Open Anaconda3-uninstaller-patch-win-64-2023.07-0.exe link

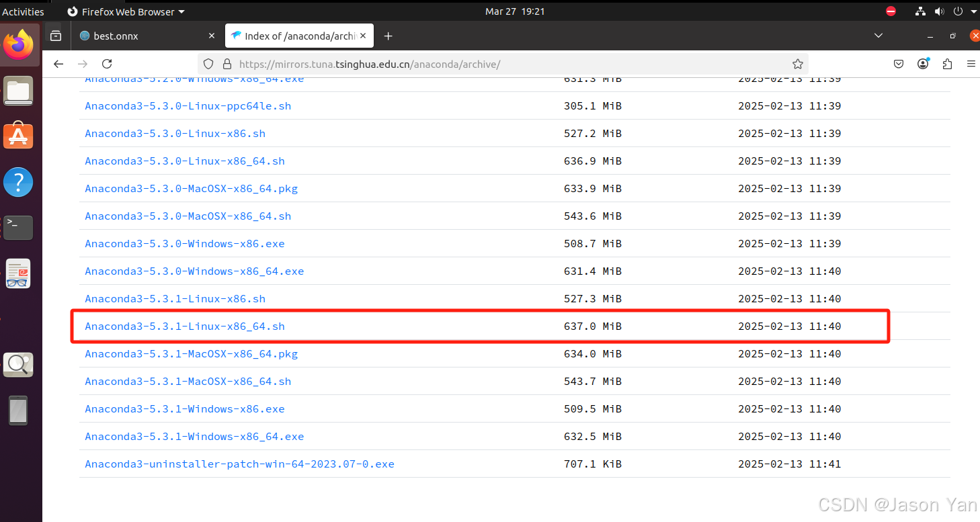click(x=239, y=464)
